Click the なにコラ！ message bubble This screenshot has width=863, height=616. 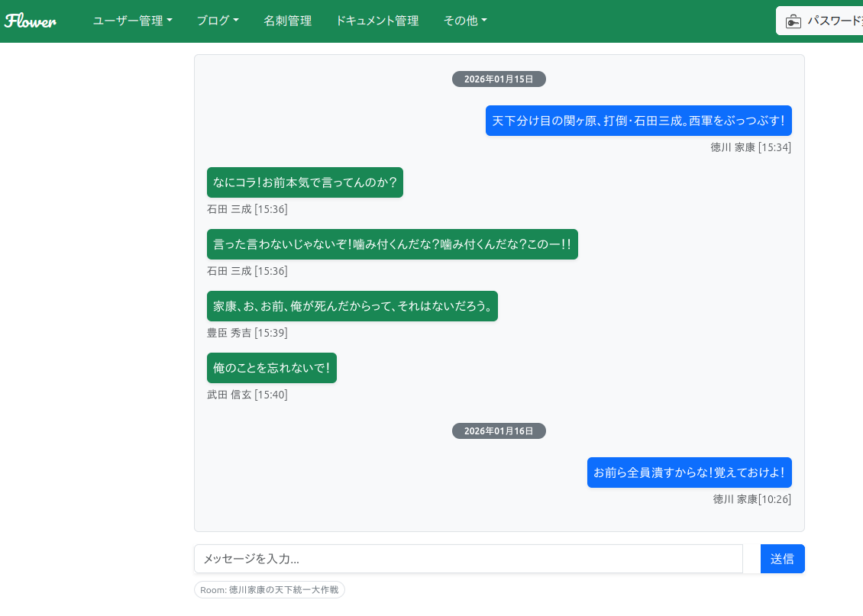305,182
